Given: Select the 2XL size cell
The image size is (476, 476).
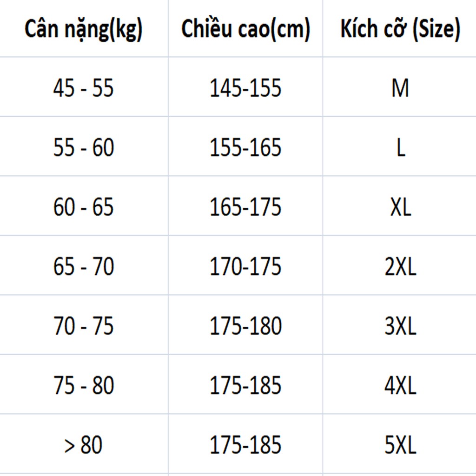Looking at the screenshot, I should point(400,266).
